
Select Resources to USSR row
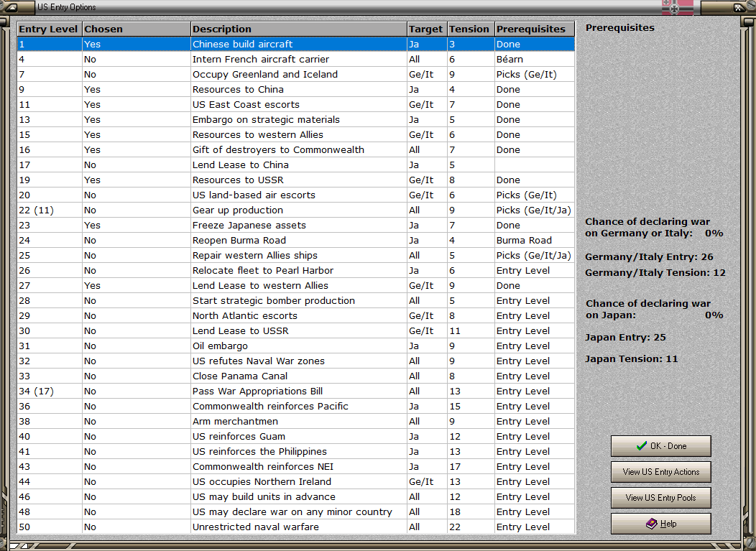(296, 180)
